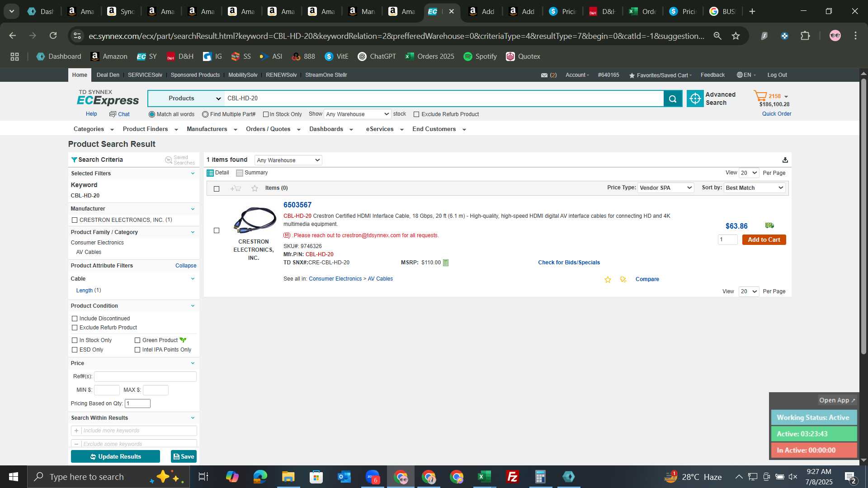Select Match all words radio button
The width and height of the screenshot is (868, 488).
[152, 114]
